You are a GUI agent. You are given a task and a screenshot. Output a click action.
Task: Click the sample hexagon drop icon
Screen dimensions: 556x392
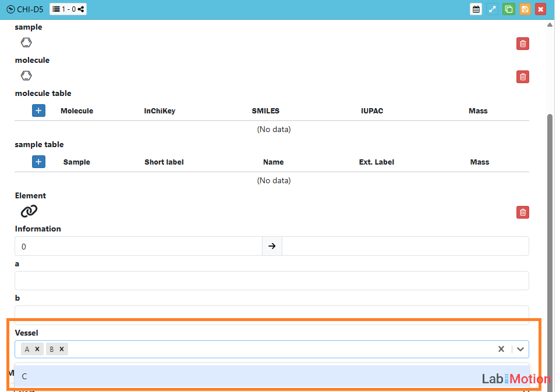[26, 42]
